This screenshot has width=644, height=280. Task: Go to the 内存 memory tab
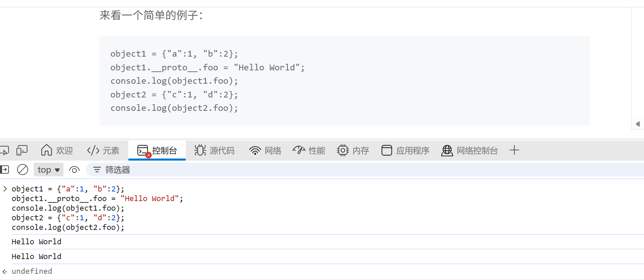tap(353, 150)
